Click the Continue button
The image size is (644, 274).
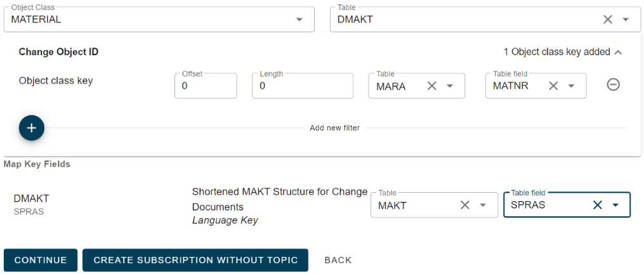(x=41, y=260)
